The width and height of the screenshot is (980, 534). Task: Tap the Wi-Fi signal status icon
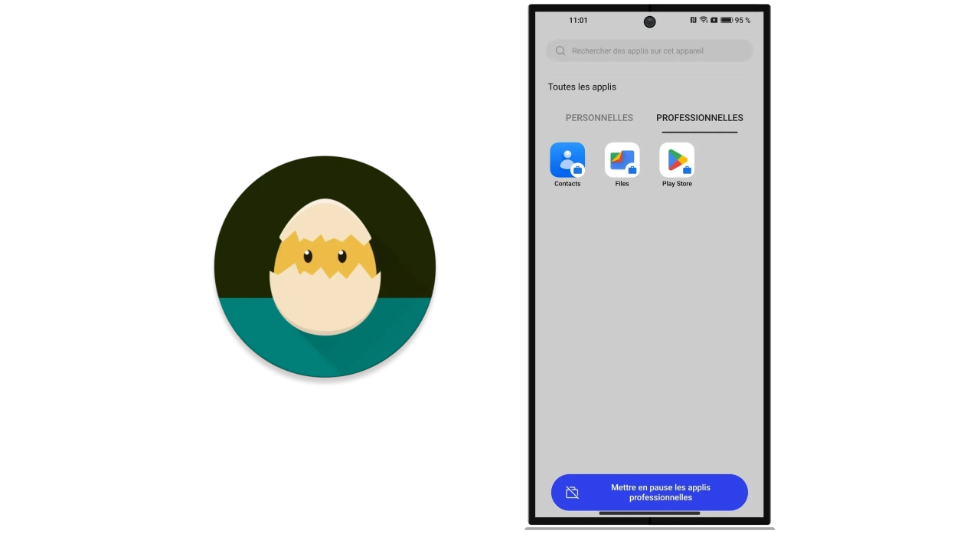pos(704,20)
